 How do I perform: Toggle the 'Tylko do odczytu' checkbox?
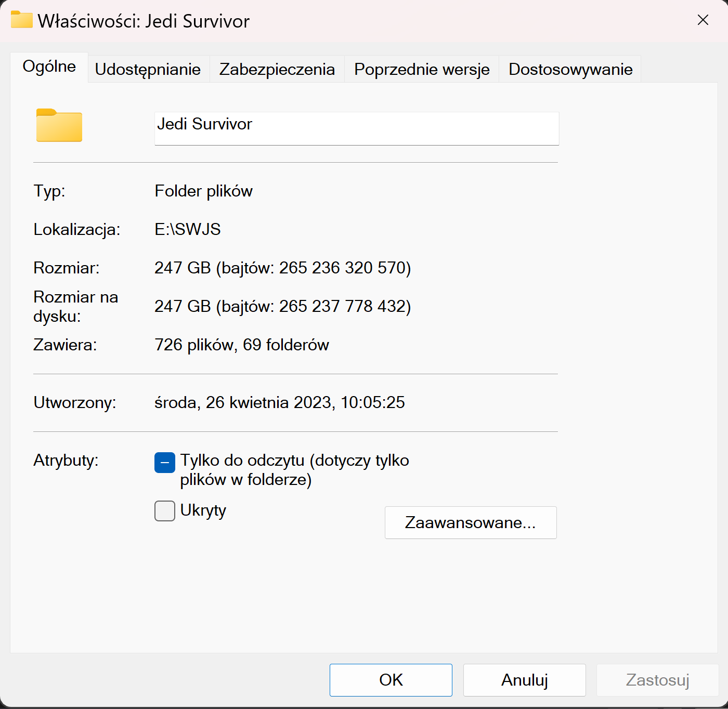point(165,463)
